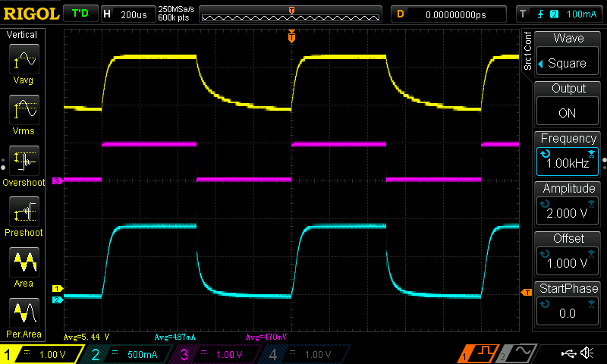Image resolution: width=607 pixels, height=364 pixels.
Task: Click the USB connection status icon
Action: (x=568, y=353)
